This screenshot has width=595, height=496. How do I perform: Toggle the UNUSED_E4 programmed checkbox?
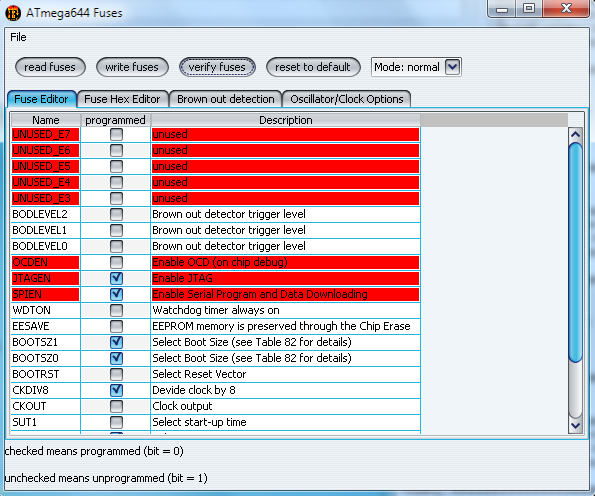tap(116, 182)
